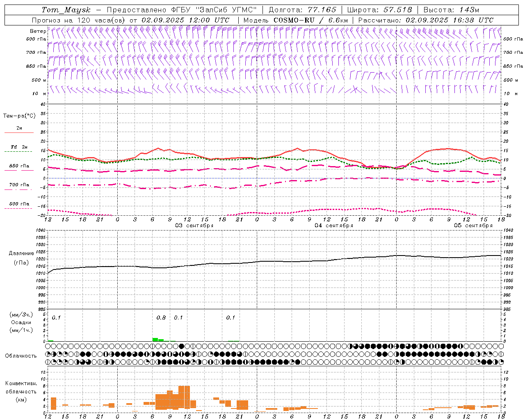Click the 0.8 precipitation amount value
The height and width of the screenshot is (420, 525).
coord(161,318)
